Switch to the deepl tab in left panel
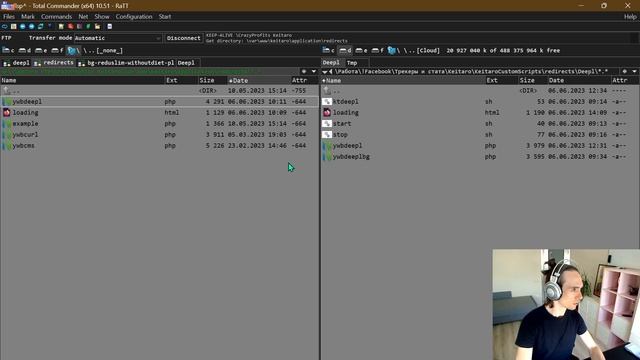 point(16,63)
